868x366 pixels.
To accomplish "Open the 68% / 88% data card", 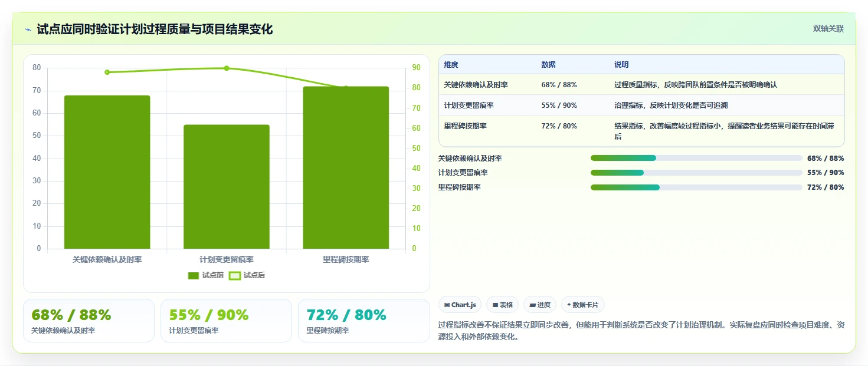I will (x=89, y=321).
